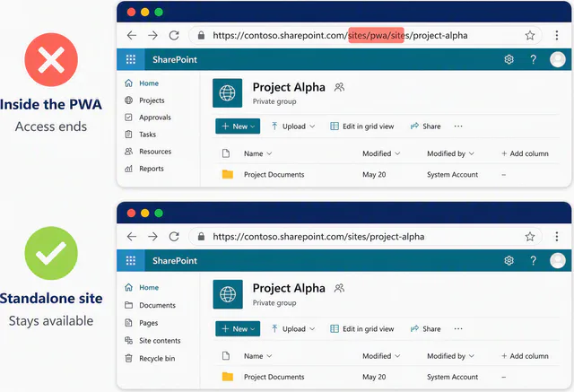Click back arrow in PWA browser window
Screen dimensions: 574x392
pos(132,36)
